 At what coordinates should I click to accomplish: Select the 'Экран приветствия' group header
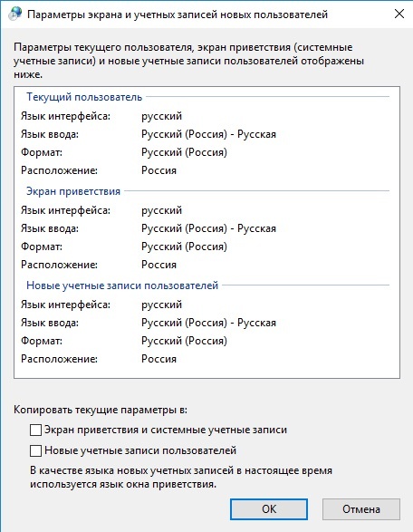coord(73,191)
